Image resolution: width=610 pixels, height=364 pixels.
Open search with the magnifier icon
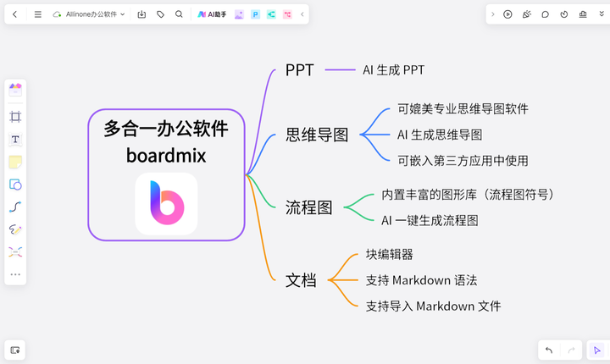(x=179, y=14)
